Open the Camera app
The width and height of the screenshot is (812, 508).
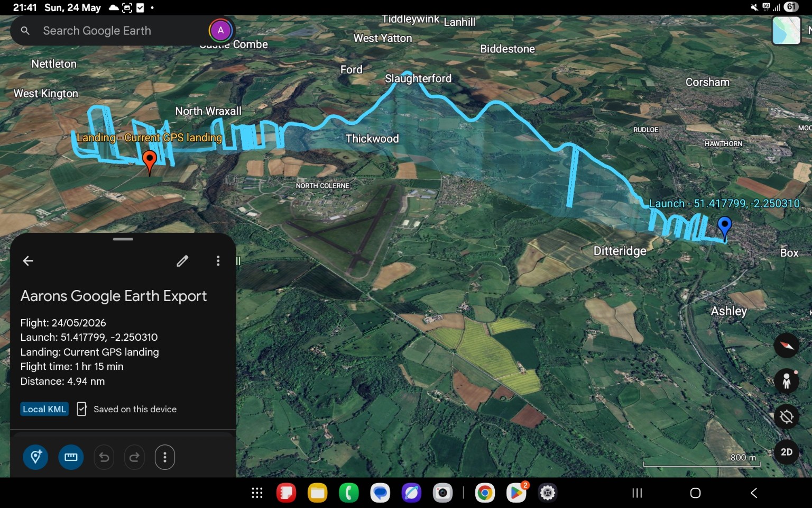pos(442,493)
